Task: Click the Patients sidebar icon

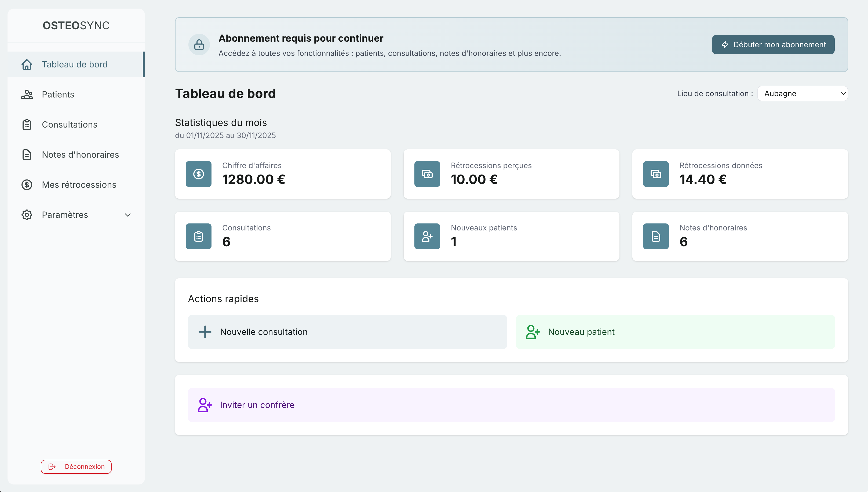Action: (27, 94)
